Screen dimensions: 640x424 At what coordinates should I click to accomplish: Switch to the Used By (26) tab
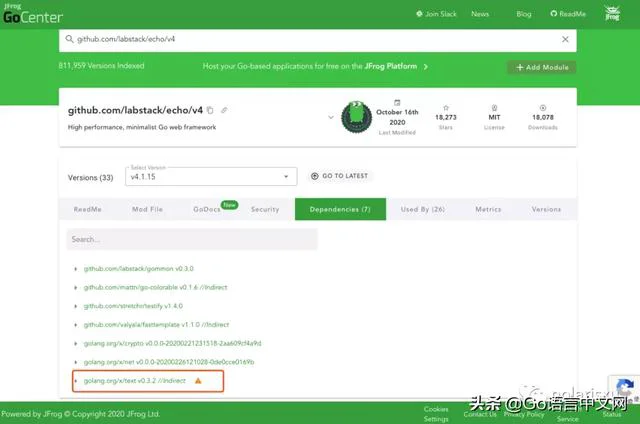[x=423, y=209]
